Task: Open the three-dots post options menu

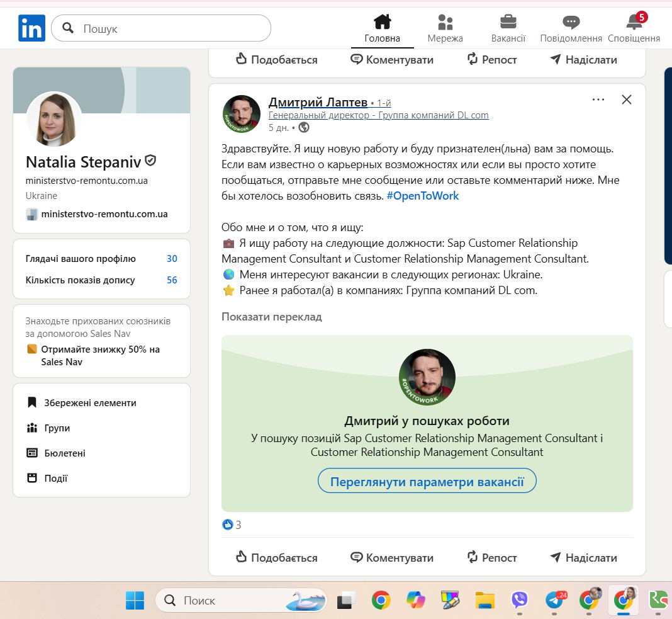Action: click(x=598, y=99)
